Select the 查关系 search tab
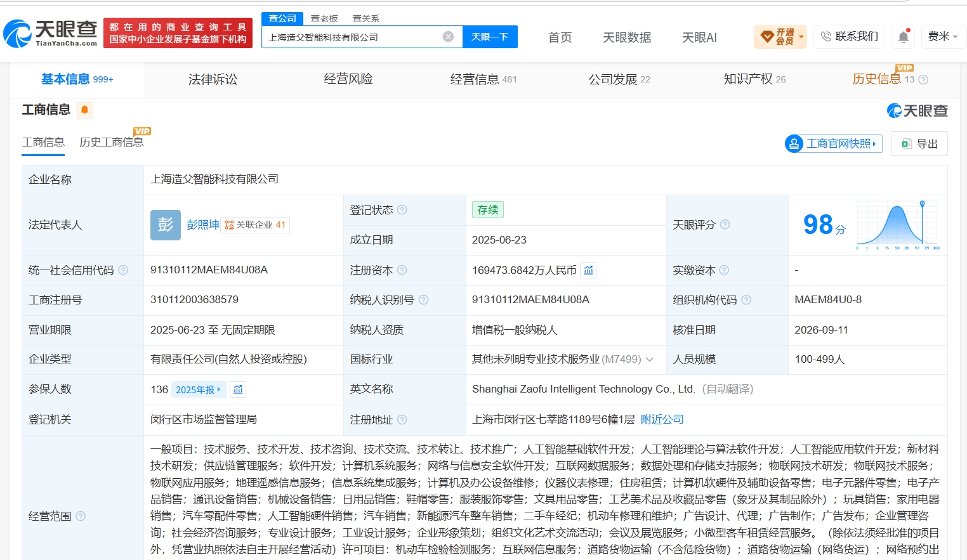 tap(366, 18)
